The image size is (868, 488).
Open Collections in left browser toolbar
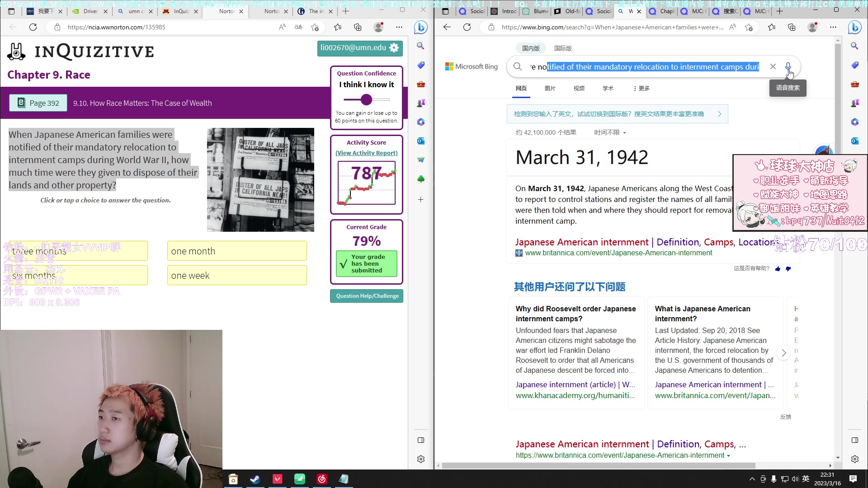[x=358, y=27]
